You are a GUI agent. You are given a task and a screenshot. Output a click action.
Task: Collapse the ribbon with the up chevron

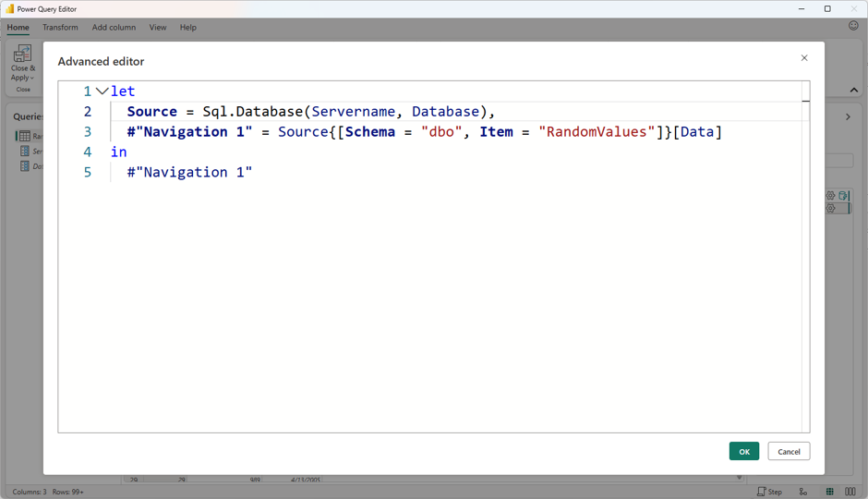tap(853, 90)
